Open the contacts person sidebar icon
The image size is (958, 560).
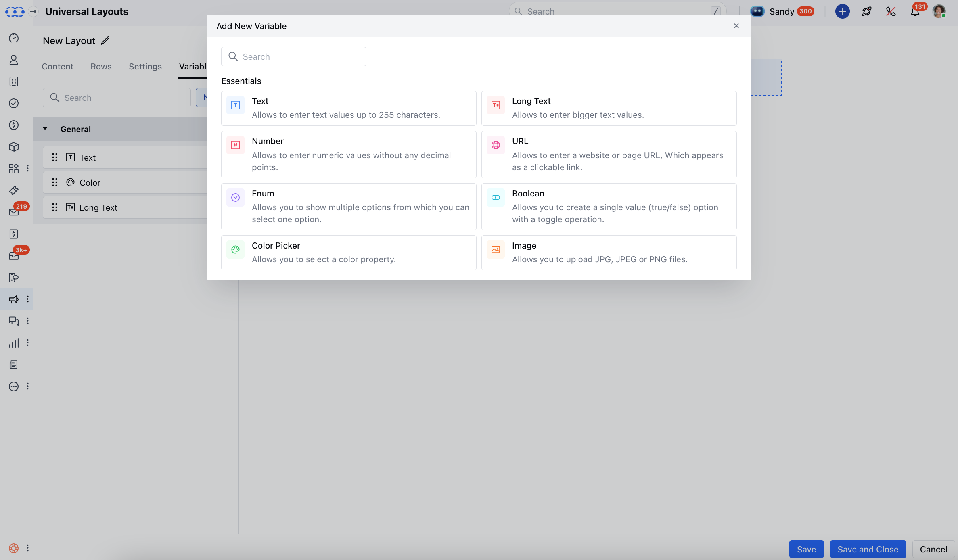14,60
